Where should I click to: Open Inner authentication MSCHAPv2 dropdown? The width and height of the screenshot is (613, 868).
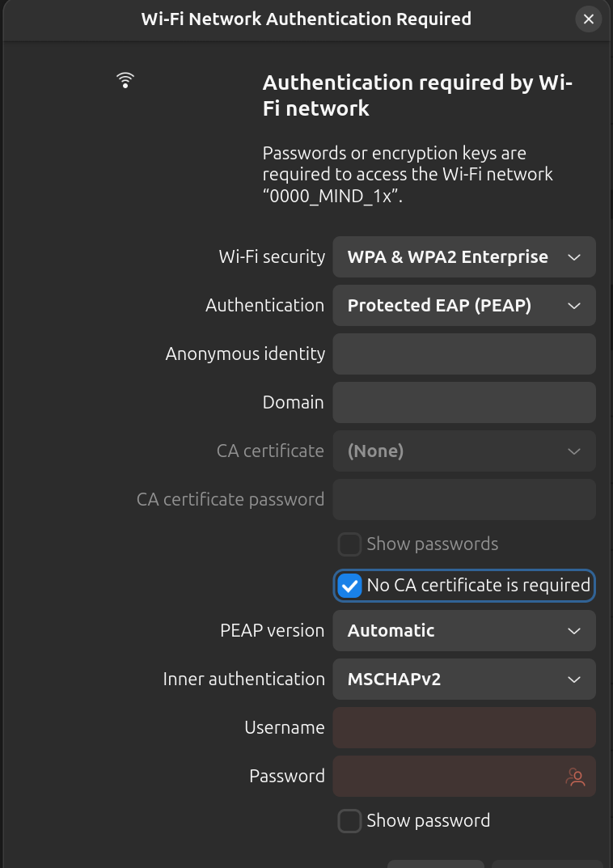[x=464, y=680]
